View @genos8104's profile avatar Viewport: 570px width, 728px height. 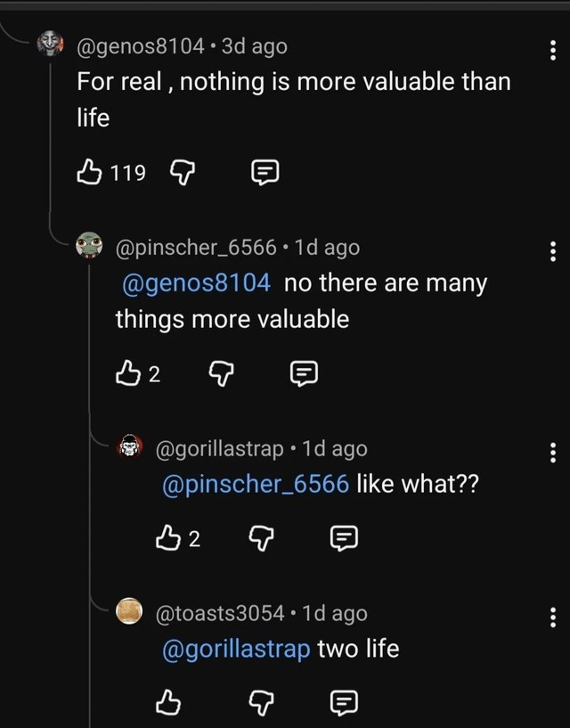50,43
